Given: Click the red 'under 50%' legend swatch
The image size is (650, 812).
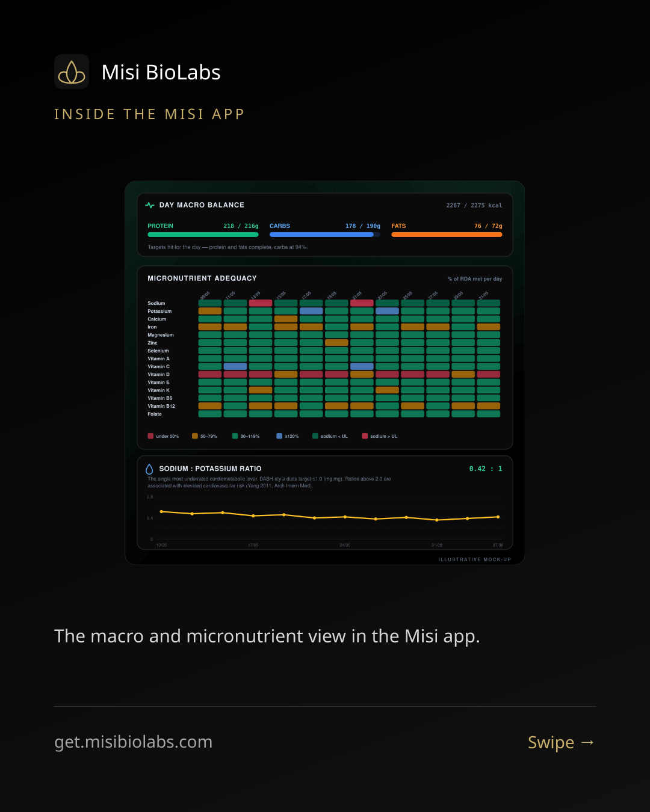Looking at the screenshot, I should point(150,436).
